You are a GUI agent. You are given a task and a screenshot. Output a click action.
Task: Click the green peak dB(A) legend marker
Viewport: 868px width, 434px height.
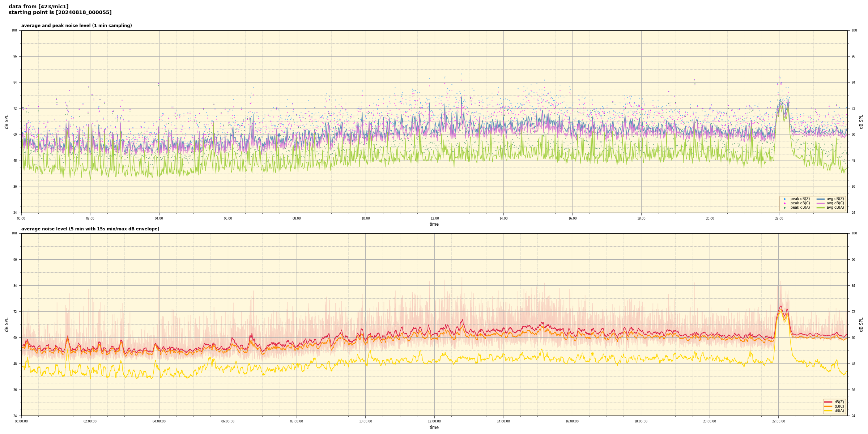click(x=784, y=208)
